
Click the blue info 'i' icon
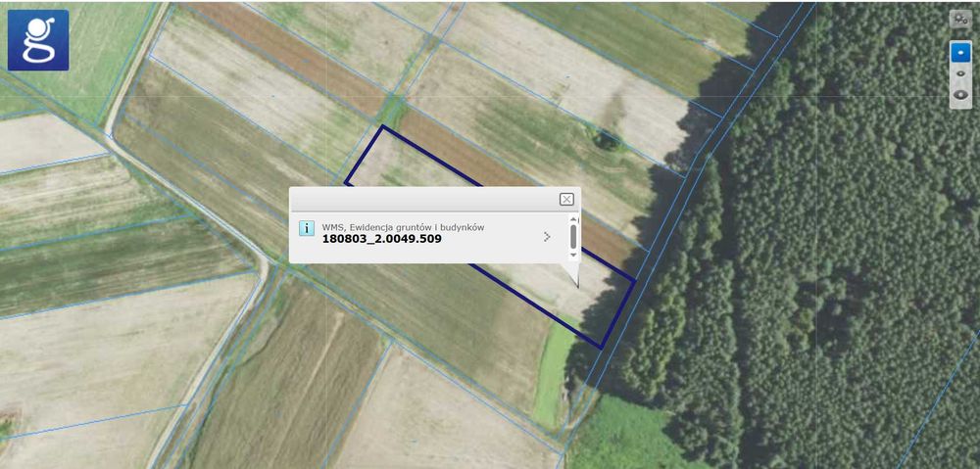[x=306, y=228]
